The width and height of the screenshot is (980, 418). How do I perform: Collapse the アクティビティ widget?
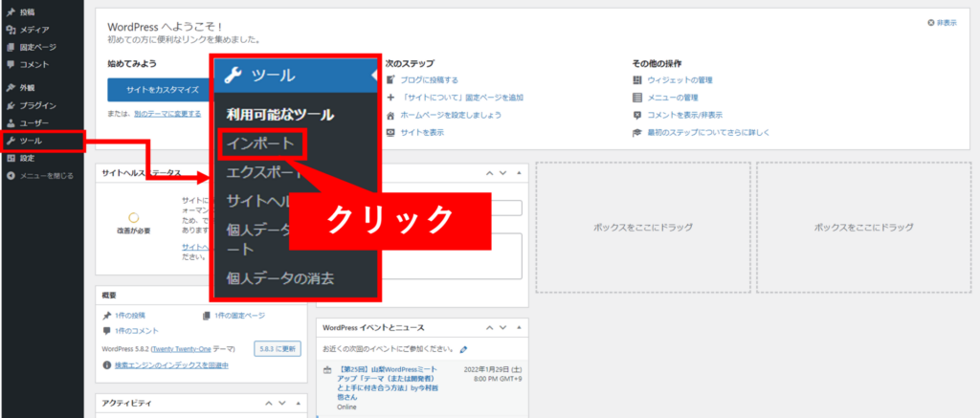click(298, 404)
